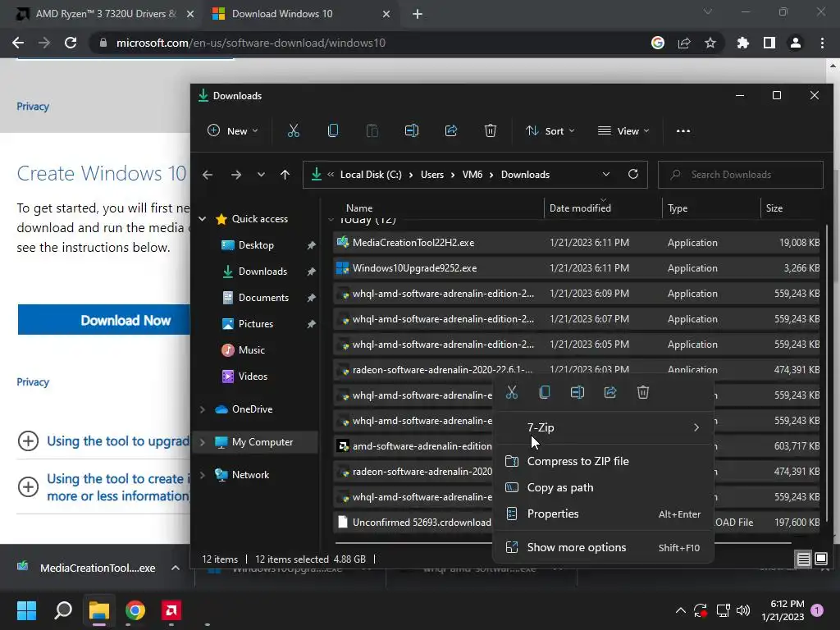Click the Share icon in Explorer toolbar

click(451, 130)
